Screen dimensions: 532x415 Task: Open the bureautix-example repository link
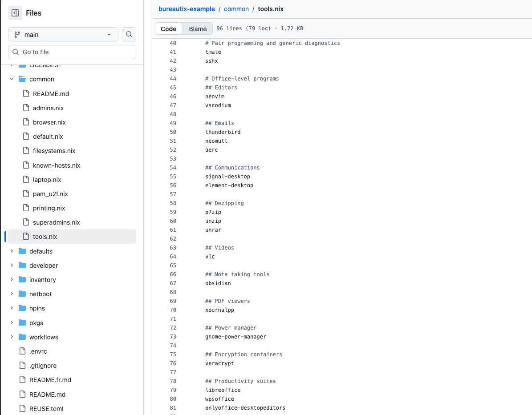(187, 8)
